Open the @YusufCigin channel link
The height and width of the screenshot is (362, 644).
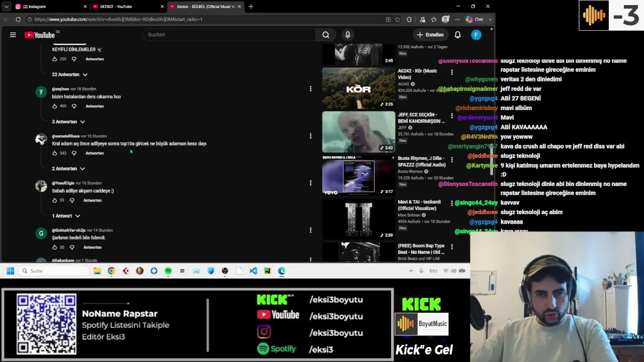[x=63, y=183]
